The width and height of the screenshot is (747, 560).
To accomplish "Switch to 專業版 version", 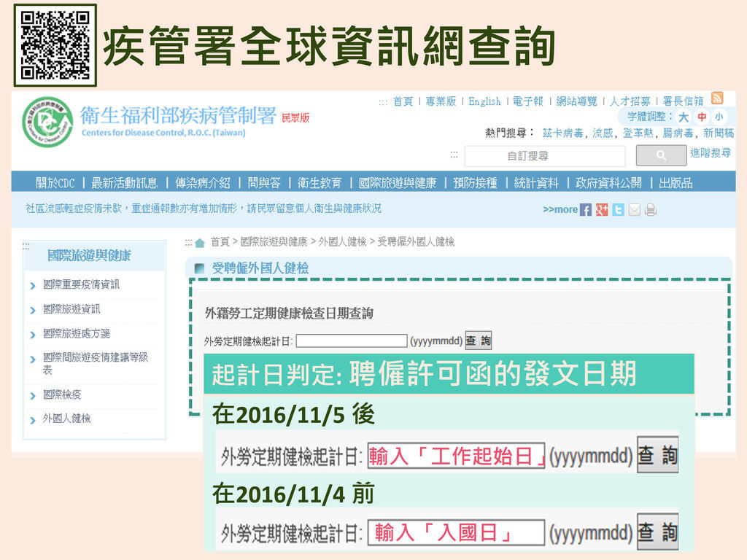I will [x=441, y=101].
